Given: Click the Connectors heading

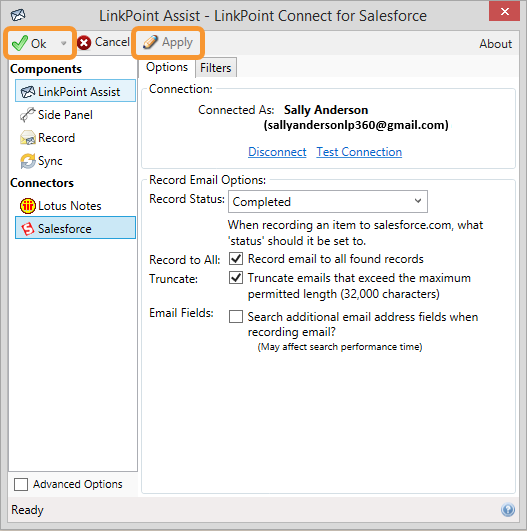Looking at the screenshot, I should point(42,183).
